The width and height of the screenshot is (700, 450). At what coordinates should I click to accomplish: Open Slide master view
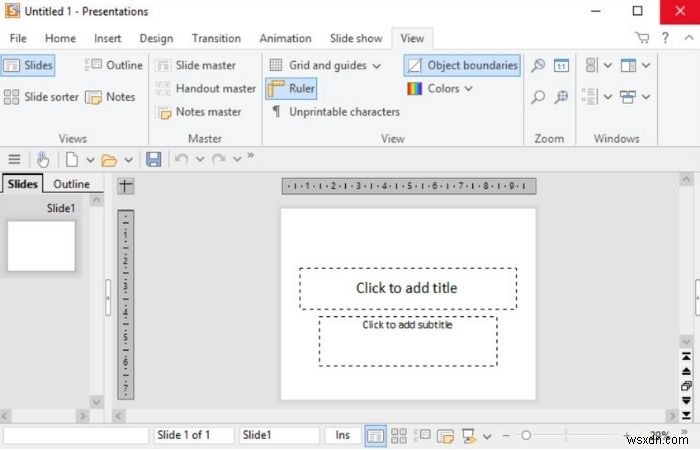(196, 66)
